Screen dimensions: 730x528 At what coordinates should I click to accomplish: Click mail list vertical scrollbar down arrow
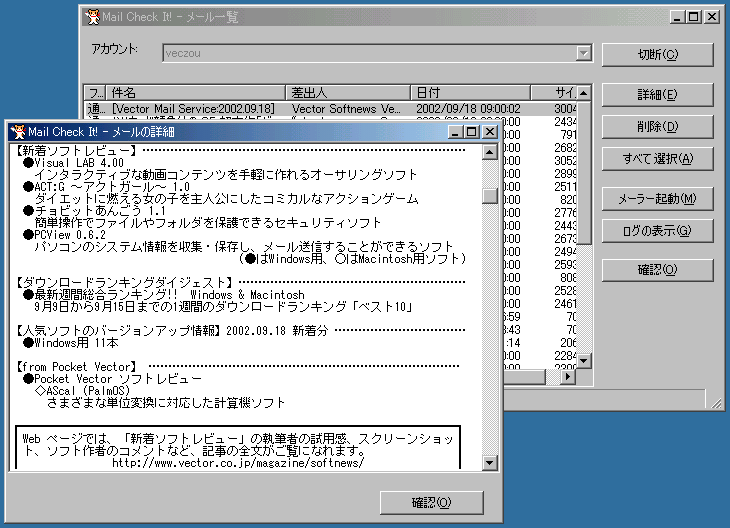pyautogui.click(x=583, y=360)
